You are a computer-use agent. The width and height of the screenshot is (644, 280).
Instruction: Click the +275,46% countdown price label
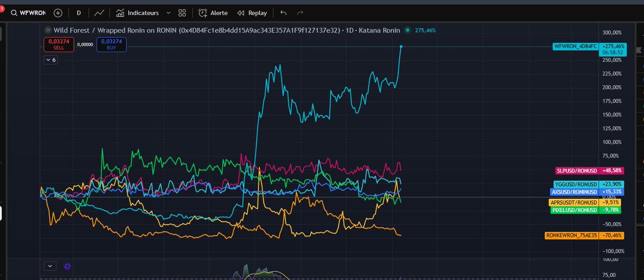tap(612, 49)
